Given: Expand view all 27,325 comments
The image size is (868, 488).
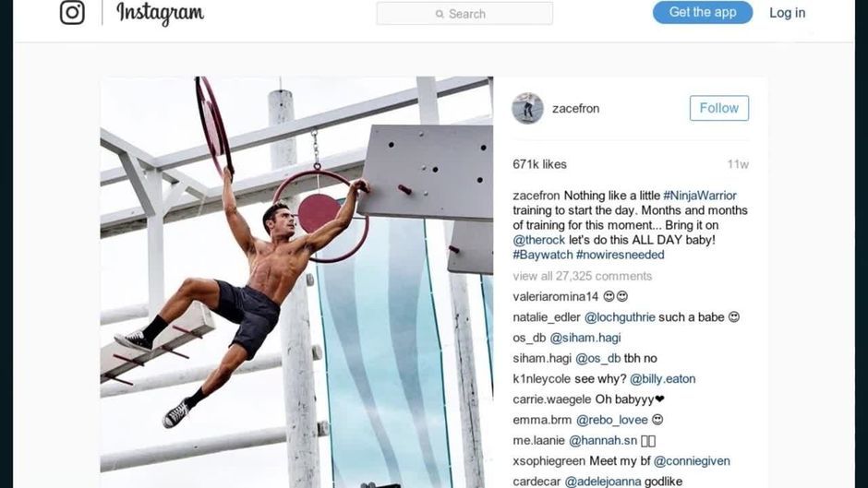Looking at the screenshot, I should pos(583,276).
